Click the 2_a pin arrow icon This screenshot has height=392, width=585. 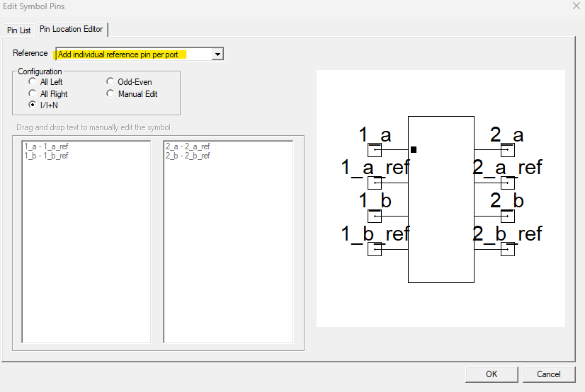(x=507, y=150)
